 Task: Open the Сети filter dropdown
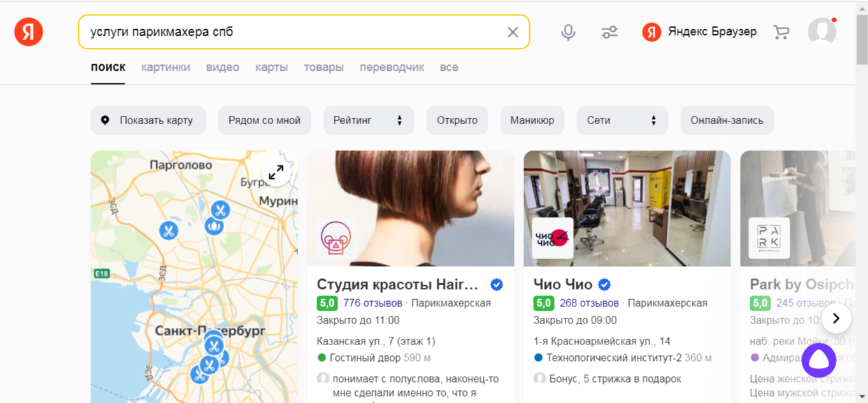pyautogui.click(x=622, y=120)
